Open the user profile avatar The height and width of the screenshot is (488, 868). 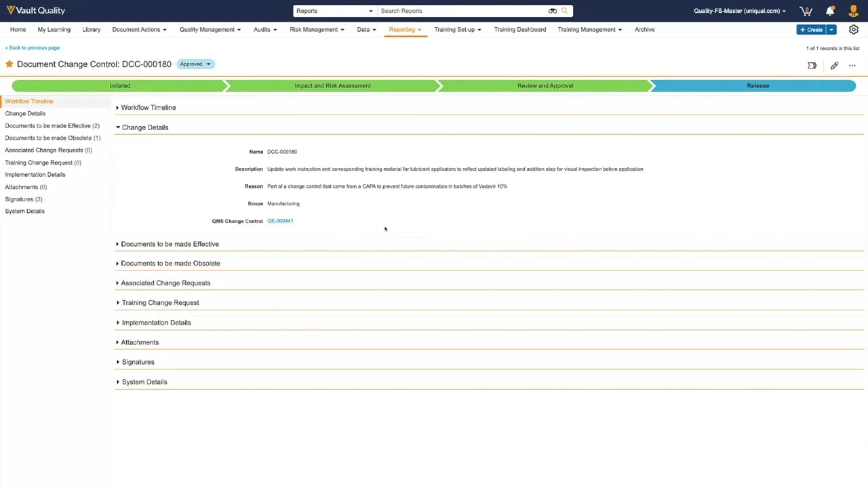(853, 11)
